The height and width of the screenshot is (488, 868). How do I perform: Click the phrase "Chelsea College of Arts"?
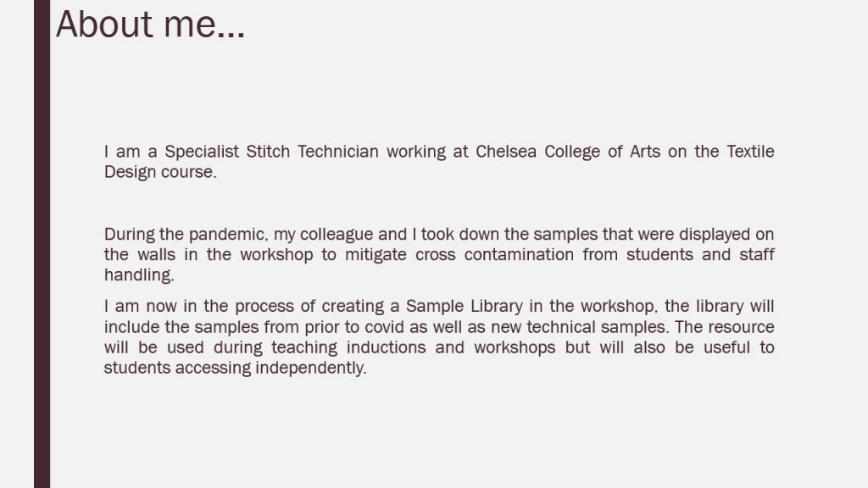coord(568,152)
